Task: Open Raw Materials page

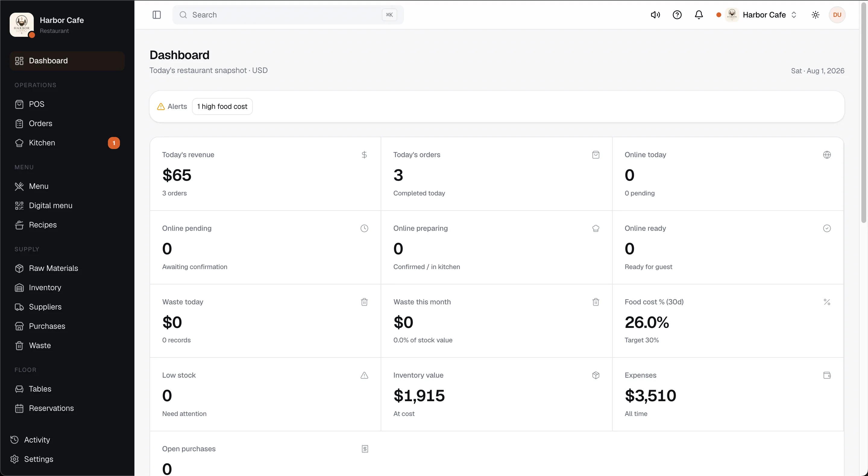Action: click(x=68, y=268)
